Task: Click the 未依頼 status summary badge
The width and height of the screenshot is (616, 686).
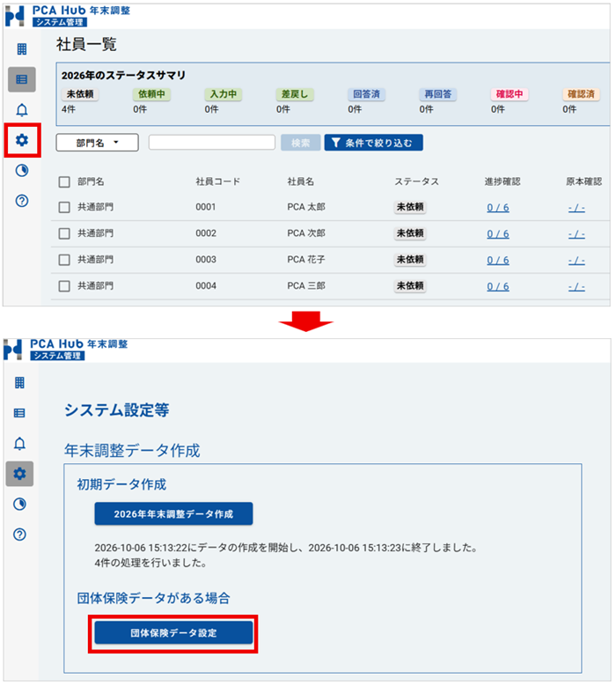Action: 80,94
